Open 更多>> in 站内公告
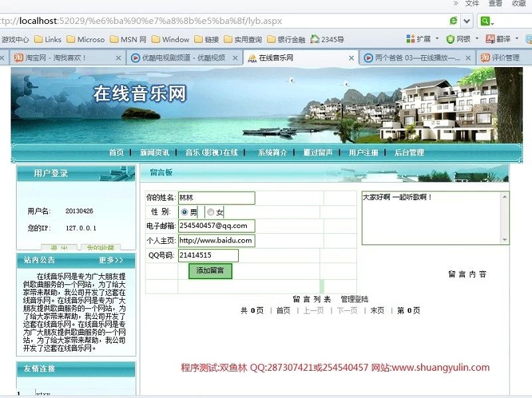This screenshot has width=532, height=398. tap(111, 260)
